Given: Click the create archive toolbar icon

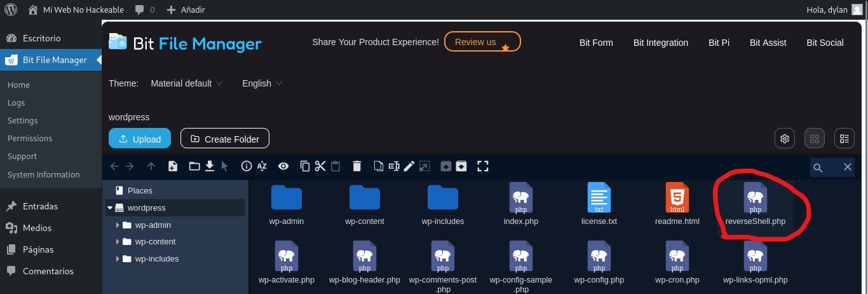Looking at the screenshot, I should [461, 166].
